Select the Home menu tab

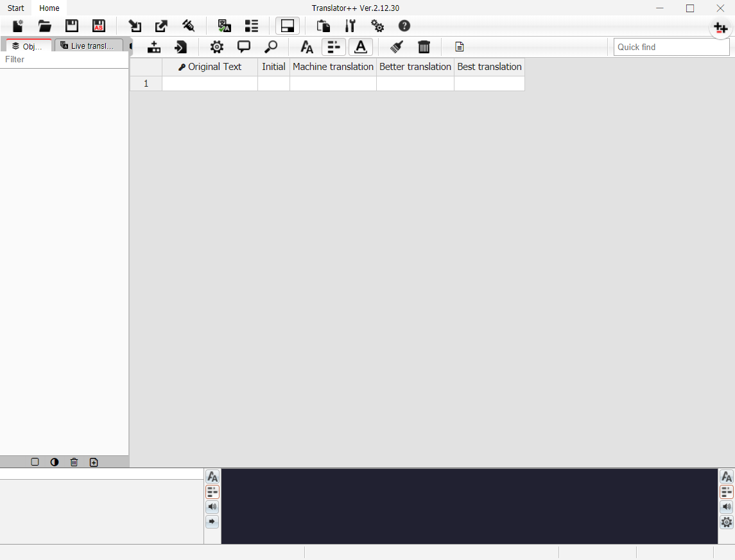49,8
